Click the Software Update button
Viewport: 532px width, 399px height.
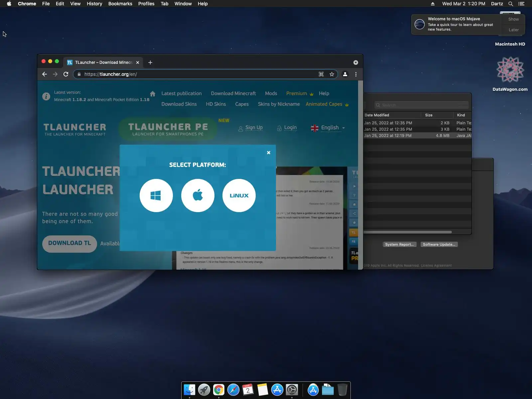point(439,244)
